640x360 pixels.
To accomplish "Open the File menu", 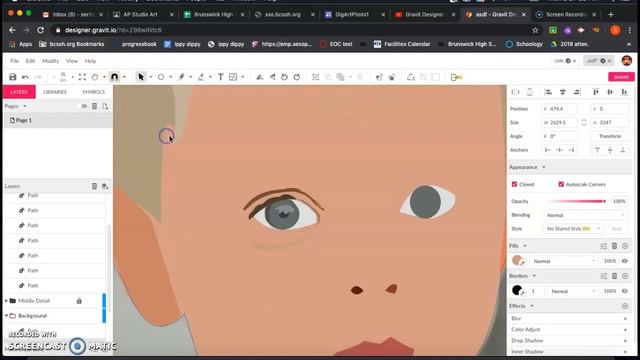I will (x=14, y=61).
